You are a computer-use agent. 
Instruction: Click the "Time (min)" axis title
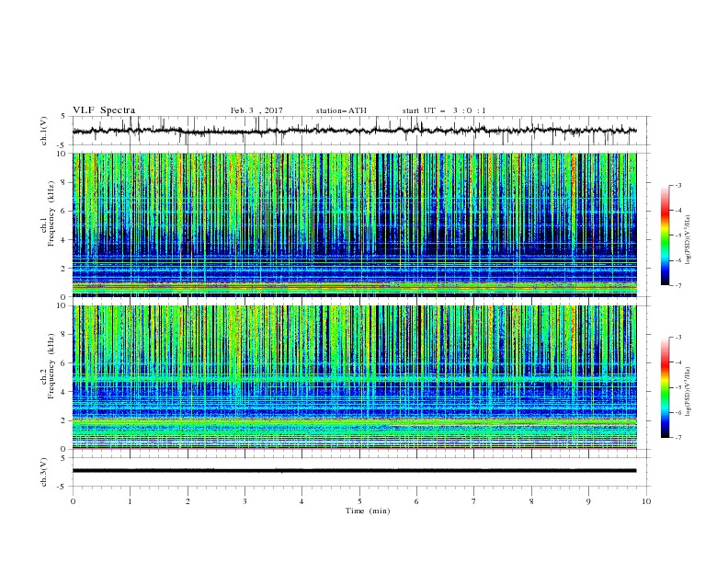click(368, 511)
